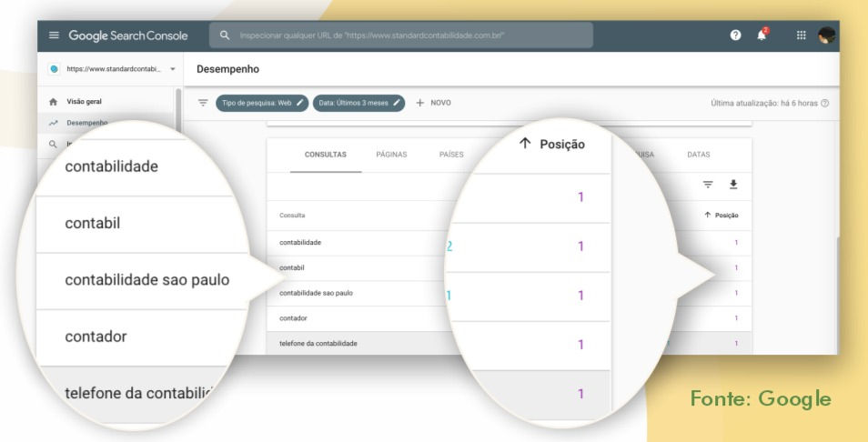Open the table filter rows icon
The width and height of the screenshot is (868, 442).
point(708,185)
